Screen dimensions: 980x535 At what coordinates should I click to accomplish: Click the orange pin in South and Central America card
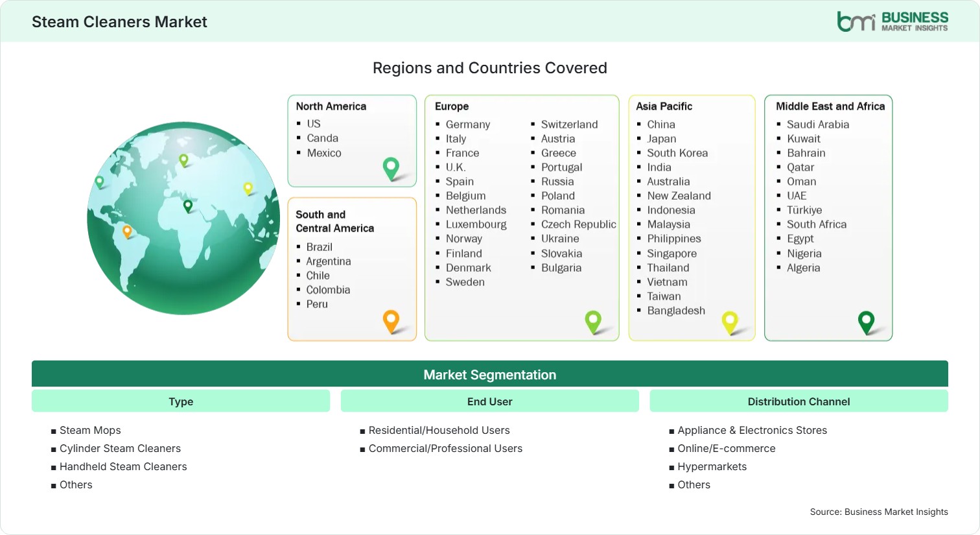[x=391, y=321]
